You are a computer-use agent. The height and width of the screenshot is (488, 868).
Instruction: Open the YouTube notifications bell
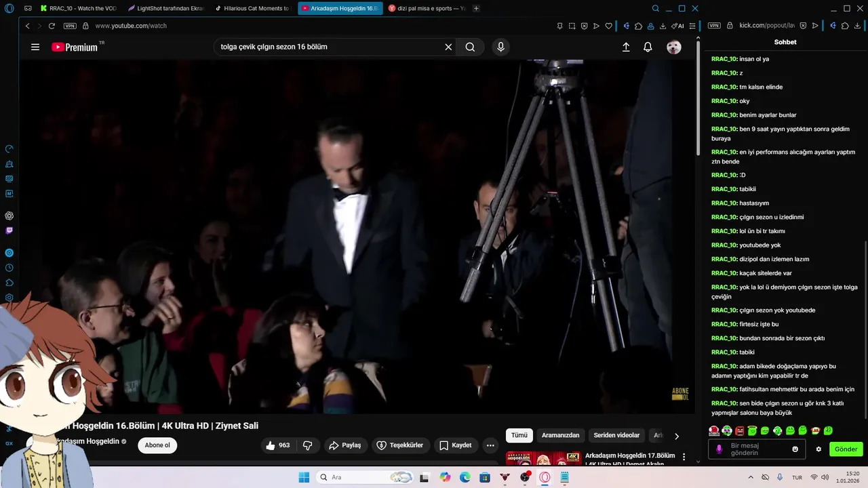point(648,47)
